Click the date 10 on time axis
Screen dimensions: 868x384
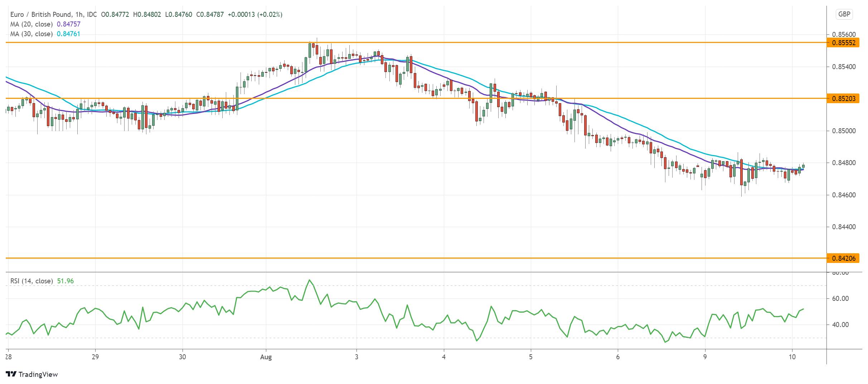(x=792, y=357)
